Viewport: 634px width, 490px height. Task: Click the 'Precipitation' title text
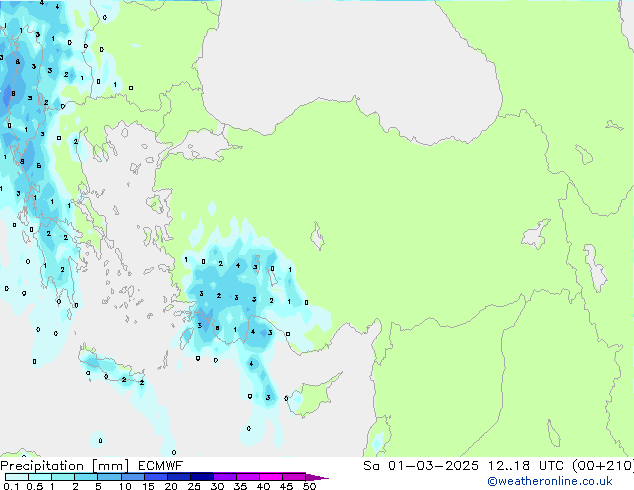click(x=42, y=466)
